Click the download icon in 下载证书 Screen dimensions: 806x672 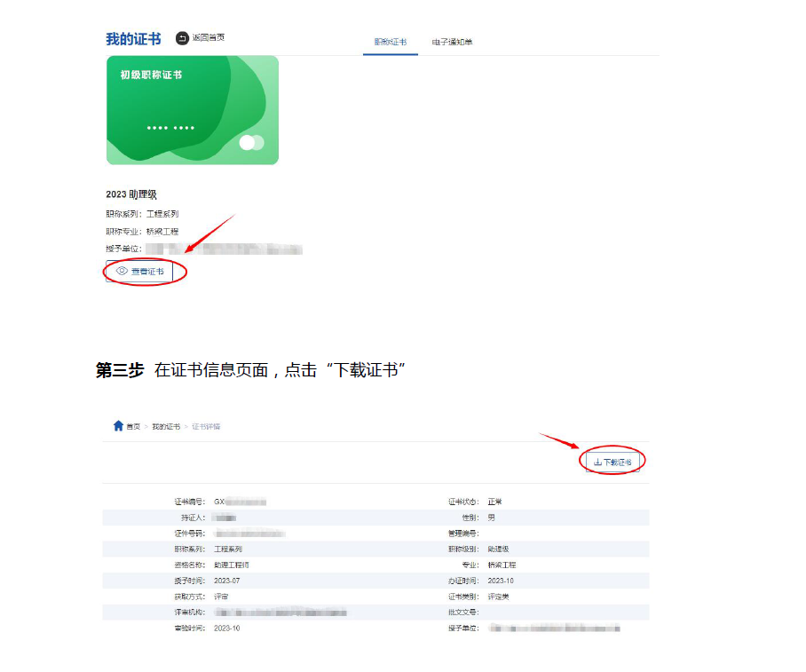597,462
